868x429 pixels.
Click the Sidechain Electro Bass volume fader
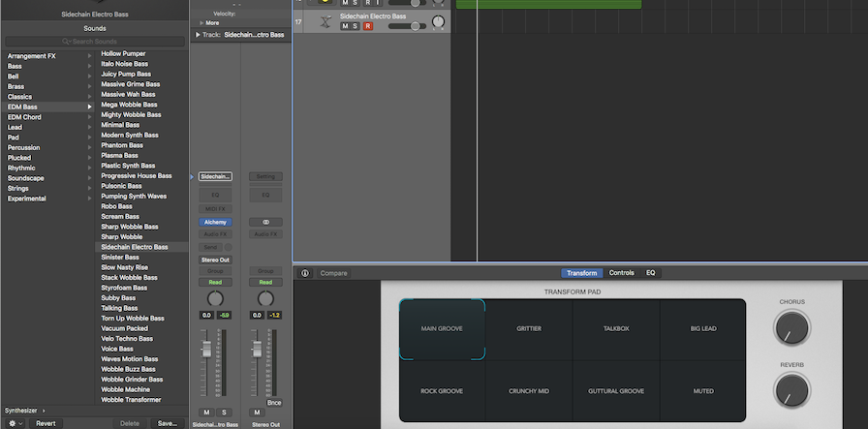coord(206,349)
